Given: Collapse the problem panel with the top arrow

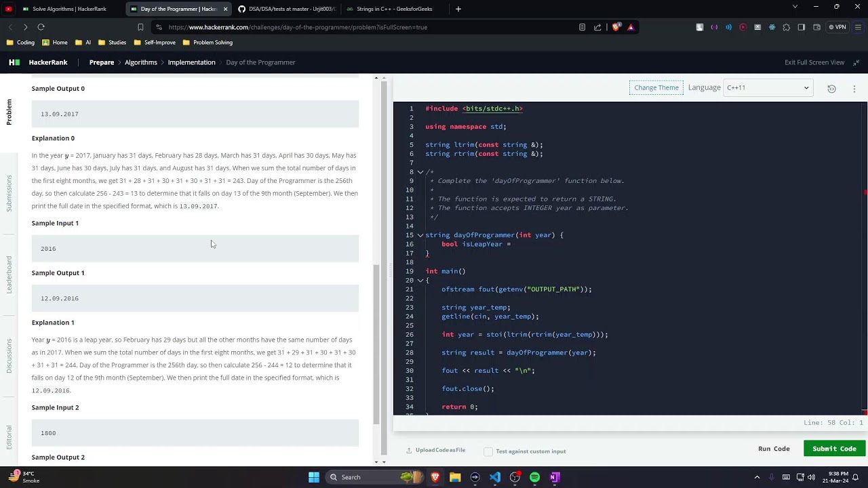Looking at the screenshot, I should click(x=376, y=78).
